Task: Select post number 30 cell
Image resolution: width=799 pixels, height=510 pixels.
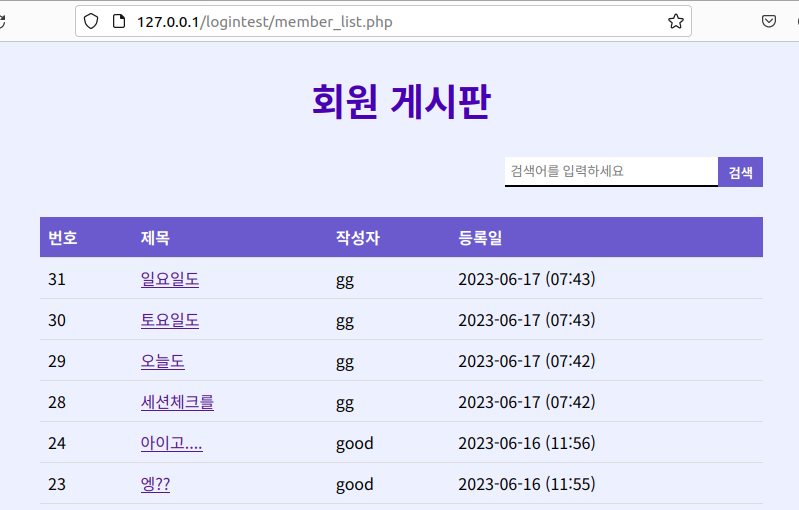Action: tap(57, 320)
